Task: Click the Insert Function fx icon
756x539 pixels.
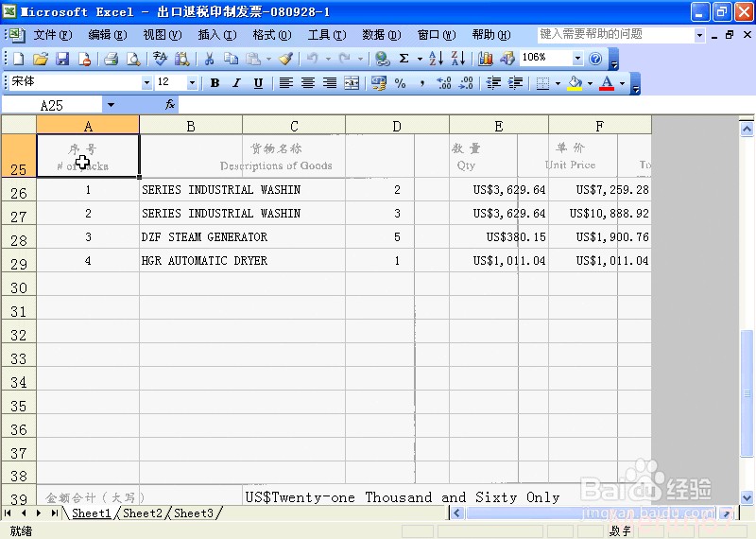Action: 170,104
